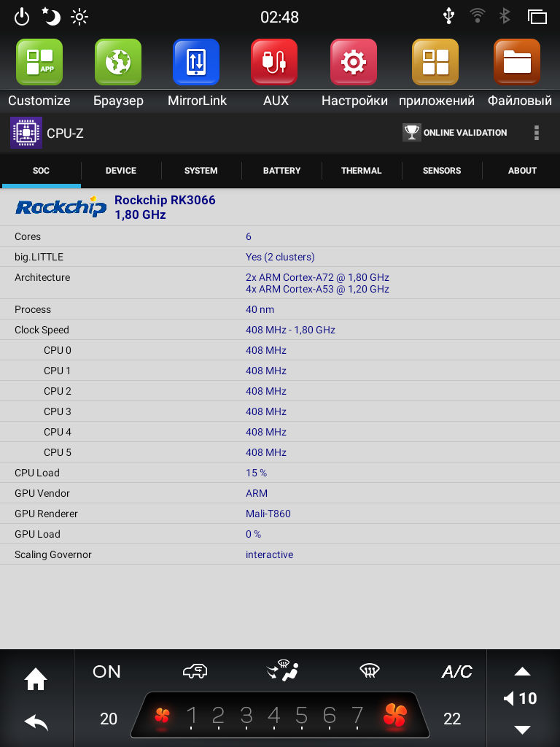Tap the CPU 3 row
The width and height of the screenshot is (560, 747).
[280, 411]
